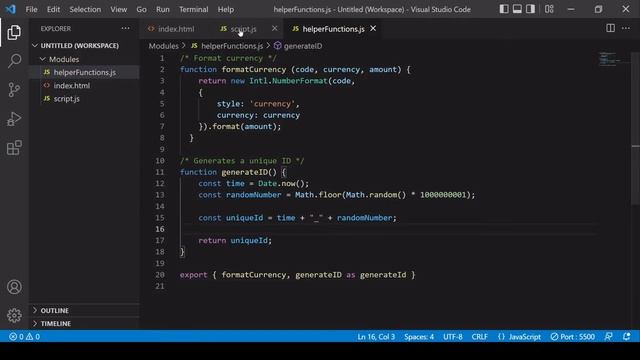Click the errors count in status bar
The height and width of the screenshot is (360, 640).
[16, 336]
